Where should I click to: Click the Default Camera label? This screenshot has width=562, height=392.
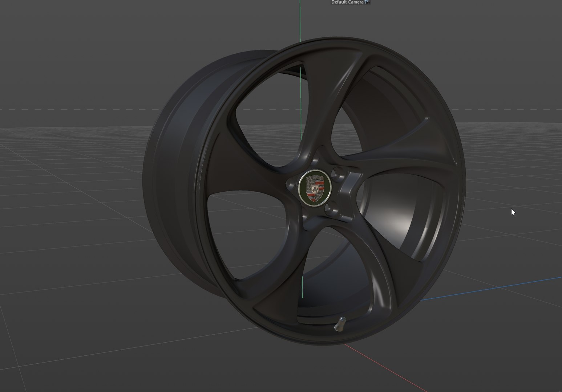tap(347, 2)
